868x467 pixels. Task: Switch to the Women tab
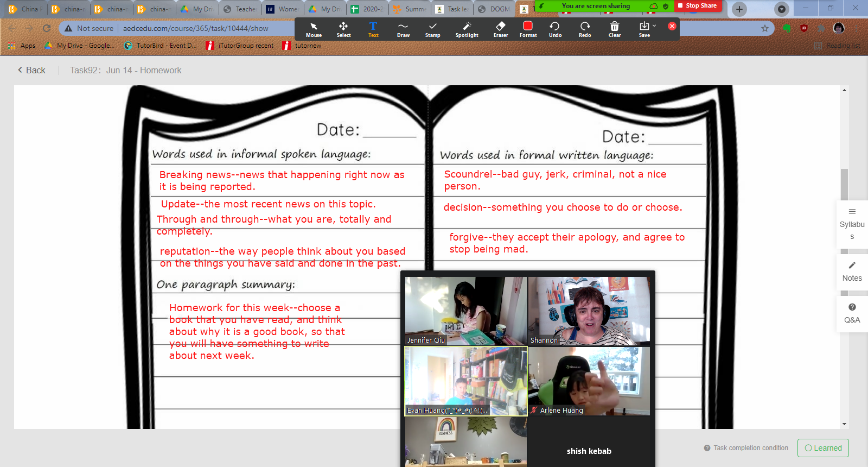pyautogui.click(x=282, y=9)
